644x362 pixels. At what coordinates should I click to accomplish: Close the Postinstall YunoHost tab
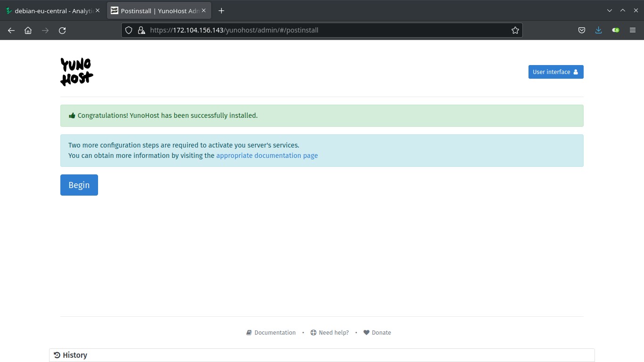pos(204,10)
